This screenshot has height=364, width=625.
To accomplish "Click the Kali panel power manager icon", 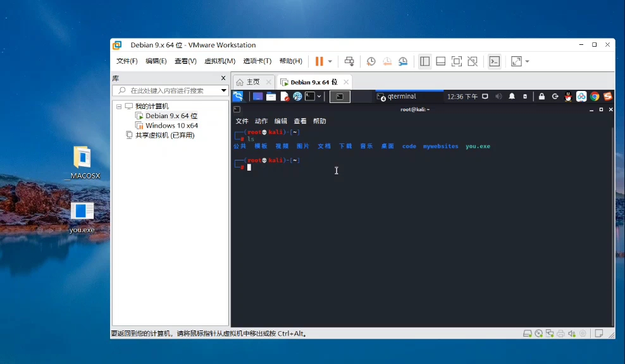I will 525,97.
